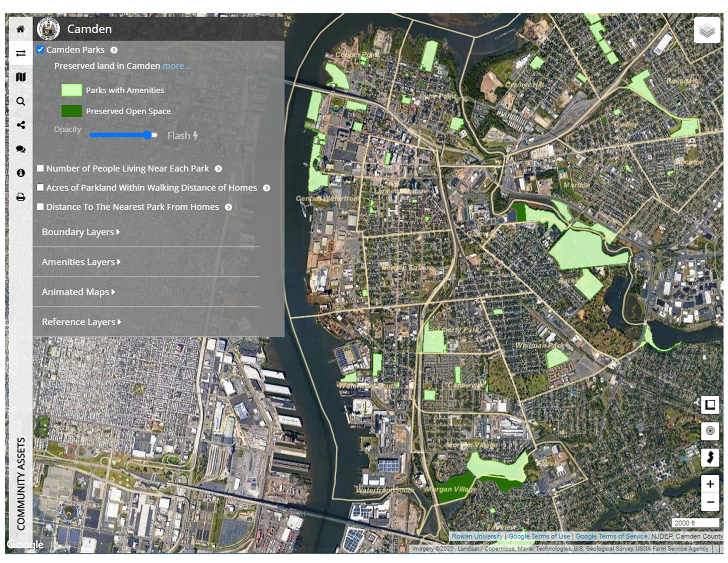Open the basemap layers stack button

click(x=707, y=31)
